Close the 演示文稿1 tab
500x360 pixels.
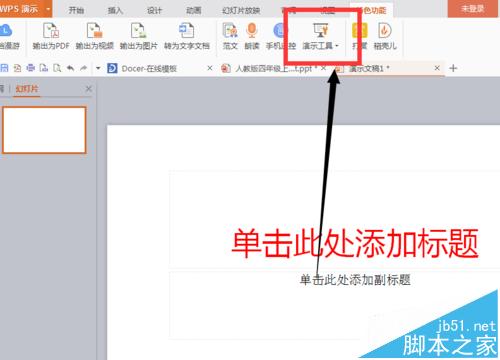coord(437,68)
